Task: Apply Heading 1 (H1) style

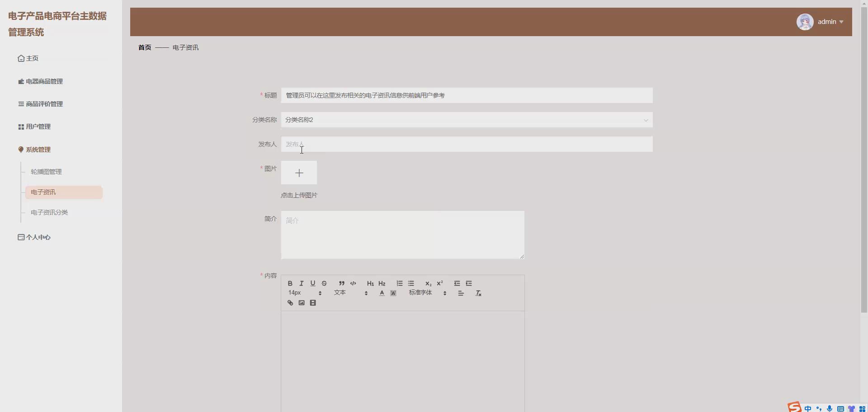Action: pos(370,283)
